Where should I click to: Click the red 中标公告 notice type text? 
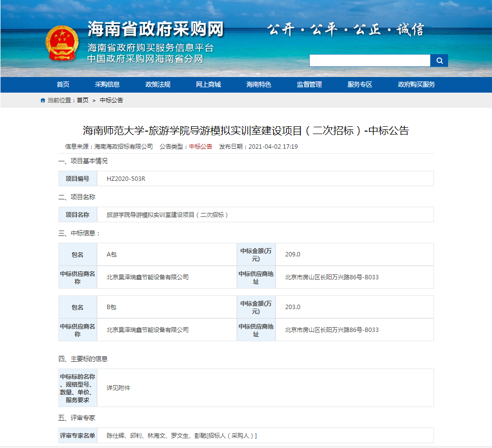[200, 147]
